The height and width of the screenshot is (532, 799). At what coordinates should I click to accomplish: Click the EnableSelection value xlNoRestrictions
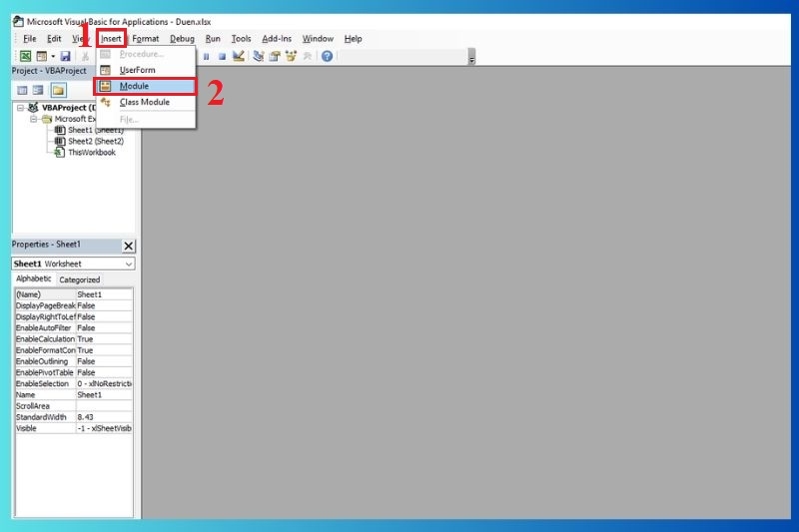tap(105, 384)
